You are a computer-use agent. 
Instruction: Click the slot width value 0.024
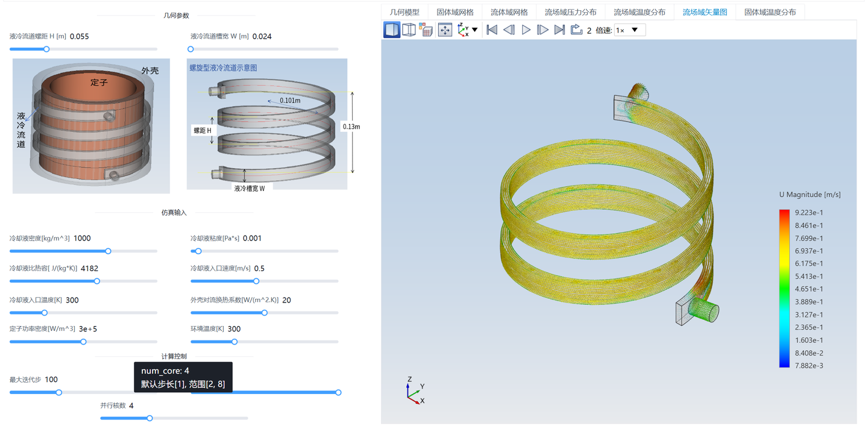[x=262, y=36]
